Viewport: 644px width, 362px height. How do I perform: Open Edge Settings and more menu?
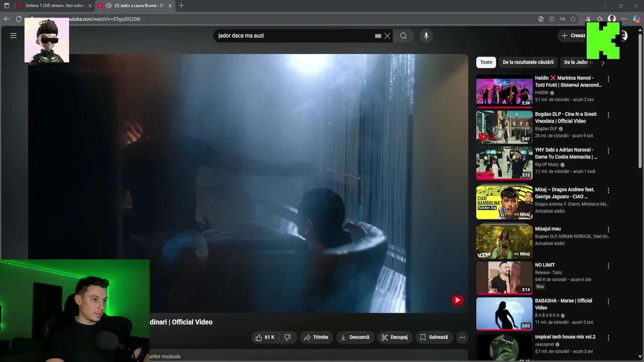pos(624,19)
